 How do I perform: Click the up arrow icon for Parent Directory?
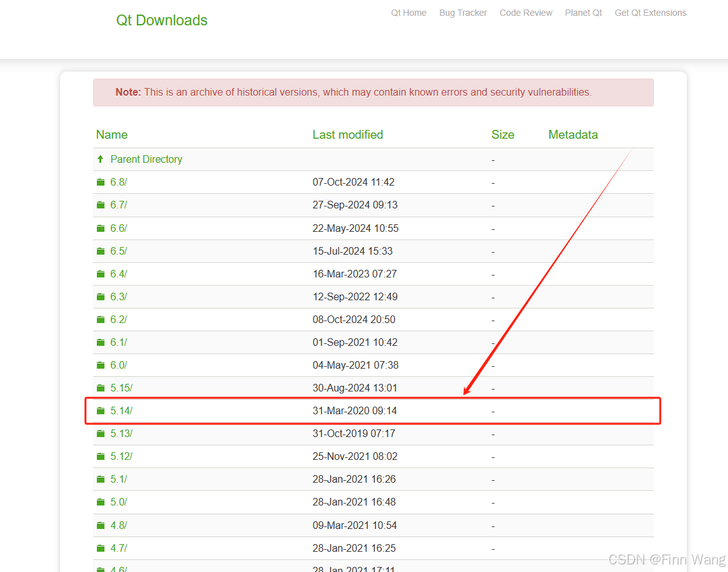click(x=100, y=160)
